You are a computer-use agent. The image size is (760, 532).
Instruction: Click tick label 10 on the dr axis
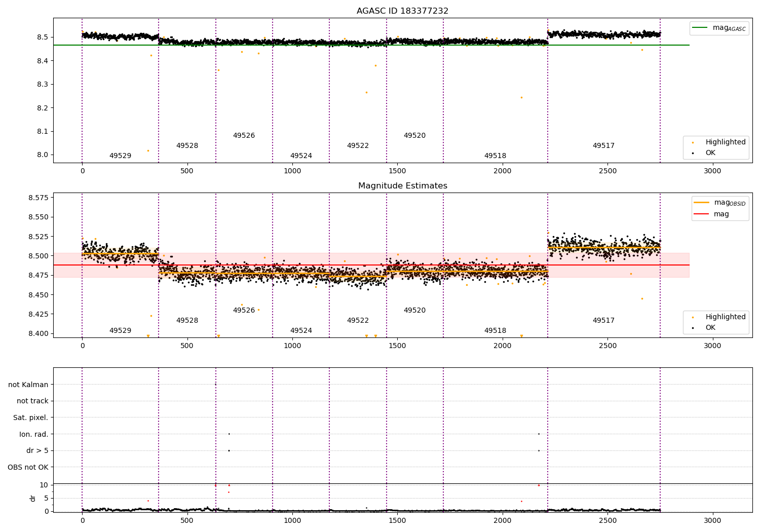point(44,485)
